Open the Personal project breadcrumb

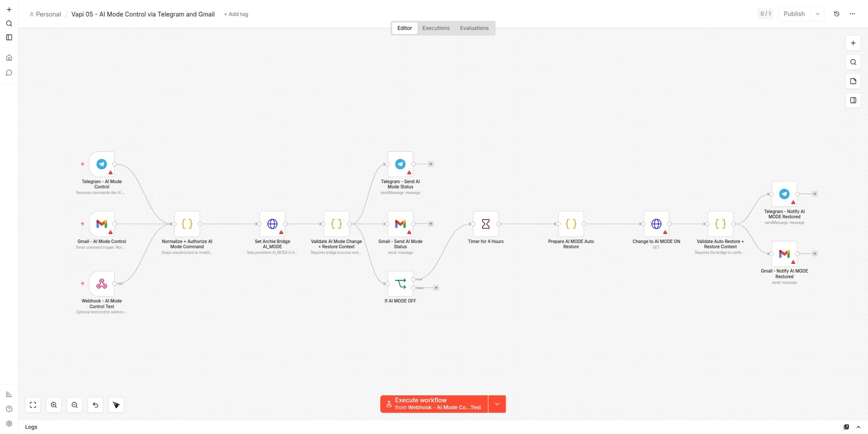click(x=45, y=14)
